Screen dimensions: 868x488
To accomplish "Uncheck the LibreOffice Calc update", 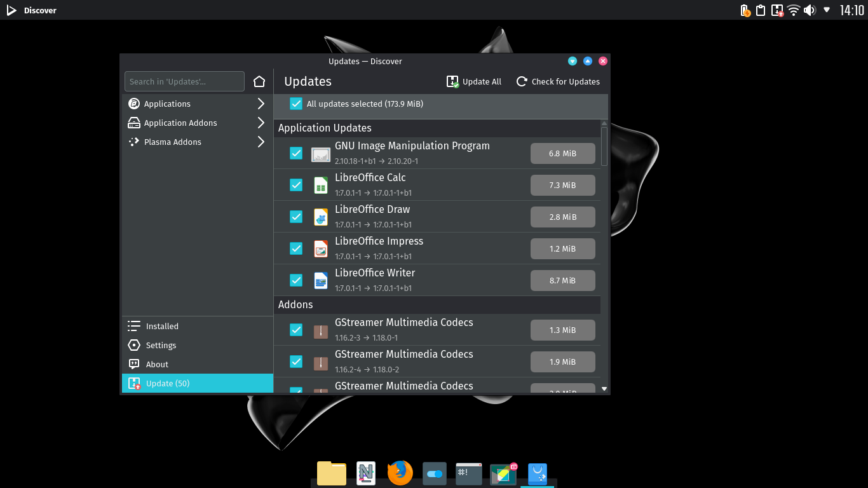I will click(296, 185).
